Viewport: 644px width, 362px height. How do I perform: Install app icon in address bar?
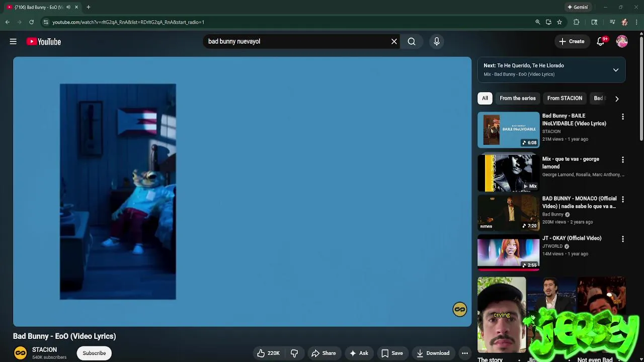pyautogui.click(x=548, y=22)
